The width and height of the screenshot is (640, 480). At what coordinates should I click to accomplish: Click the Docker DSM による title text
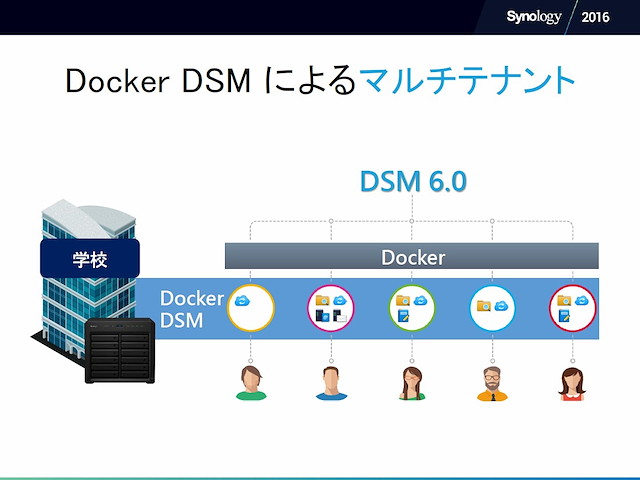click(x=211, y=80)
